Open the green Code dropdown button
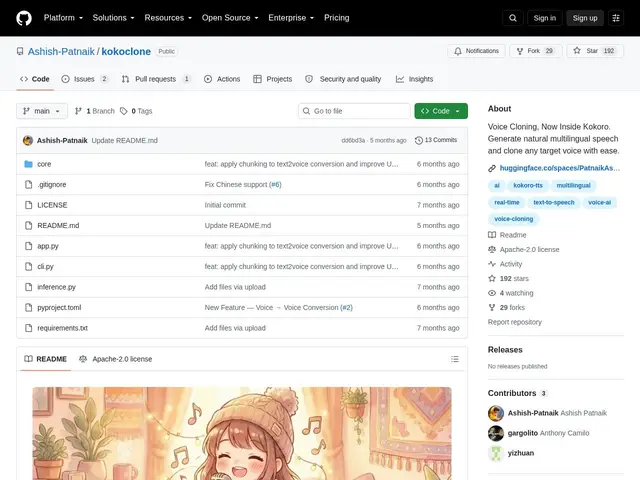640x480 pixels. pyautogui.click(x=441, y=111)
